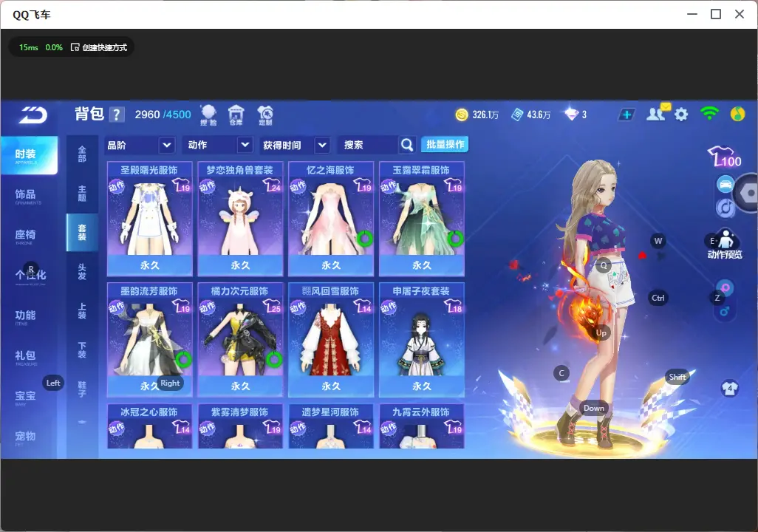
Task: Select the 玉露翠霜服饰 outfit card
Action: [422, 219]
